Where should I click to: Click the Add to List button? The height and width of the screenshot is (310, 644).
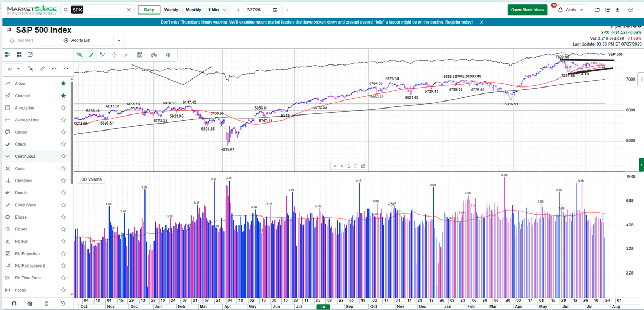tap(77, 40)
